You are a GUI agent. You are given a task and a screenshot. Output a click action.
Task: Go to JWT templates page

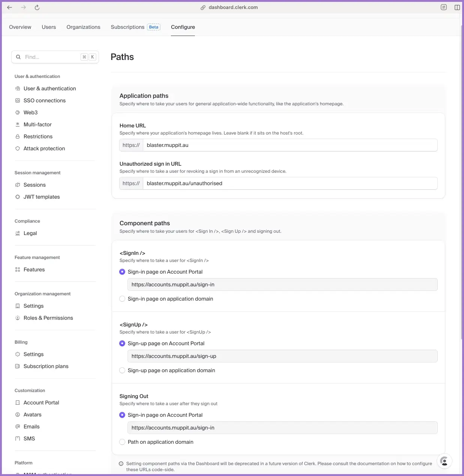[x=42, y=197]
